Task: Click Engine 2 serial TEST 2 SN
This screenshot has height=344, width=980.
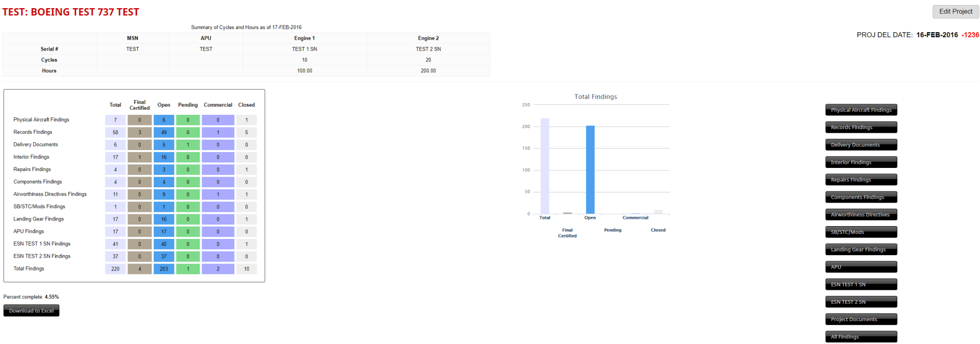Action: pos(428,49)
